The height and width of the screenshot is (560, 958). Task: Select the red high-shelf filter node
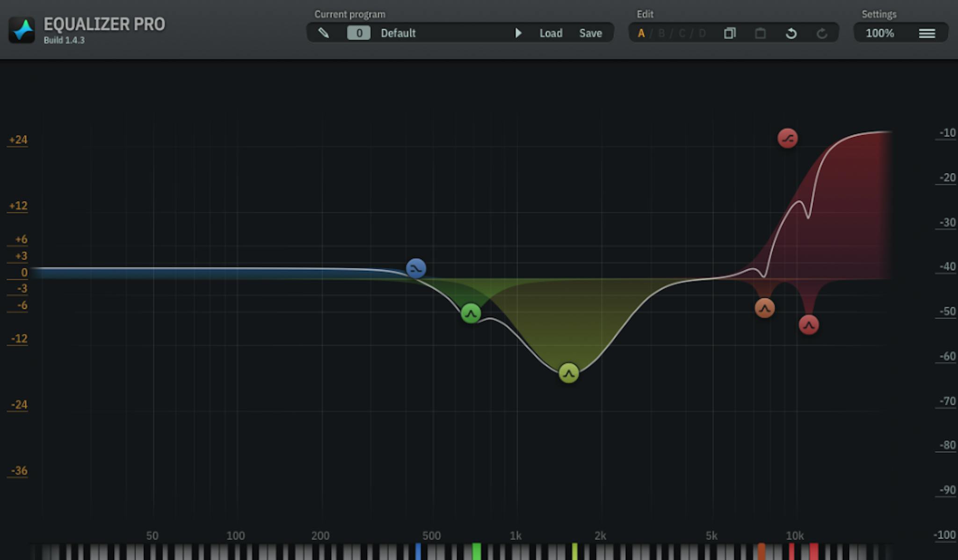point(787,138)
